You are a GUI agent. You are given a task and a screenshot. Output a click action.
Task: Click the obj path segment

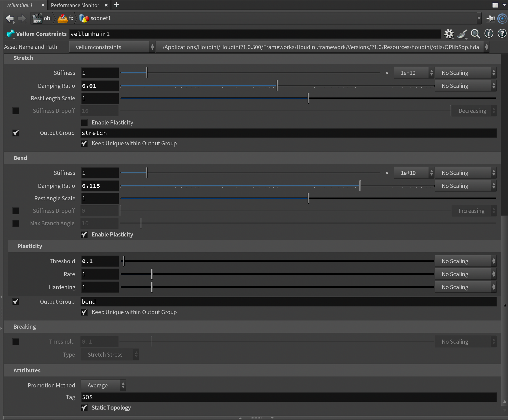[x=47, y=18]
